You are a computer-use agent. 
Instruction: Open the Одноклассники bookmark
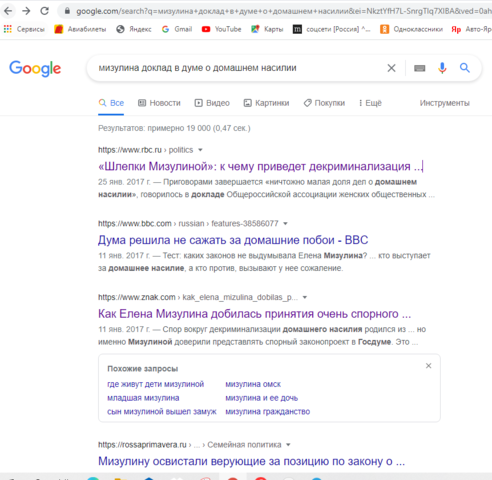pos(412,29)
